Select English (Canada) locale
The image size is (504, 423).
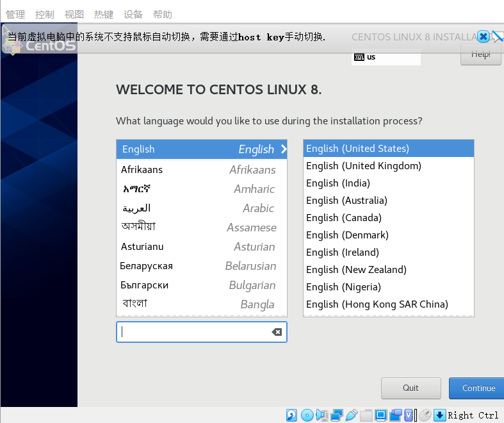pos(389,218)
